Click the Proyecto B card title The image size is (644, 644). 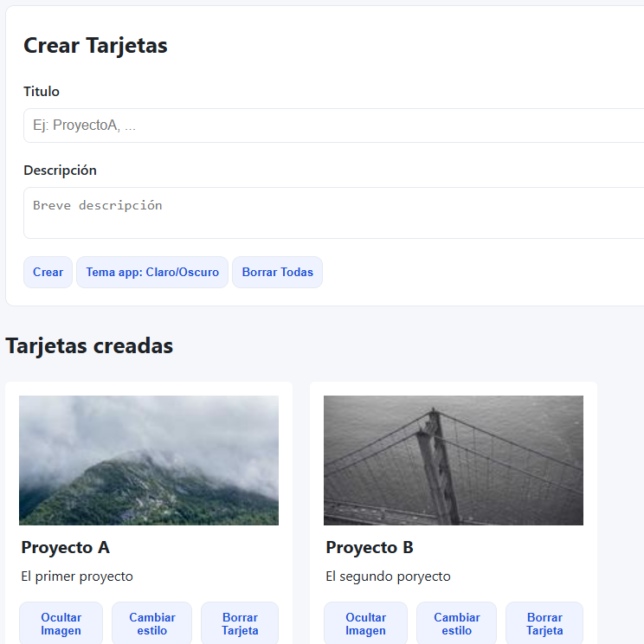click(370, 548)
